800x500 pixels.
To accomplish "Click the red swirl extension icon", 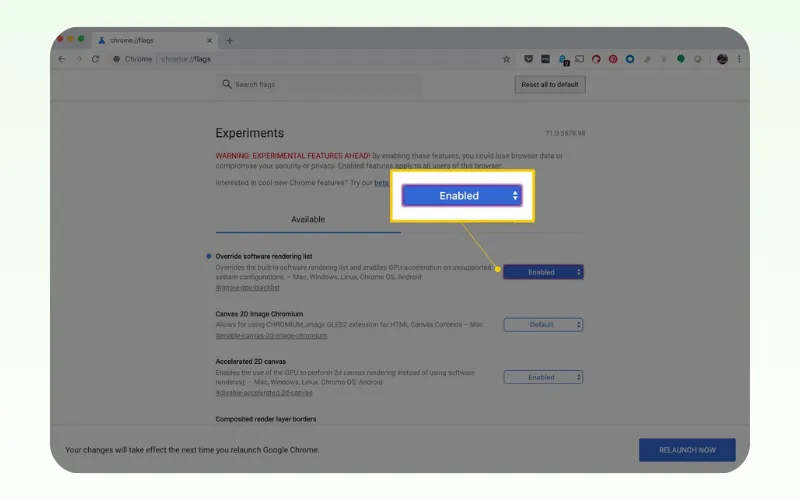I will tap(596, 59).
